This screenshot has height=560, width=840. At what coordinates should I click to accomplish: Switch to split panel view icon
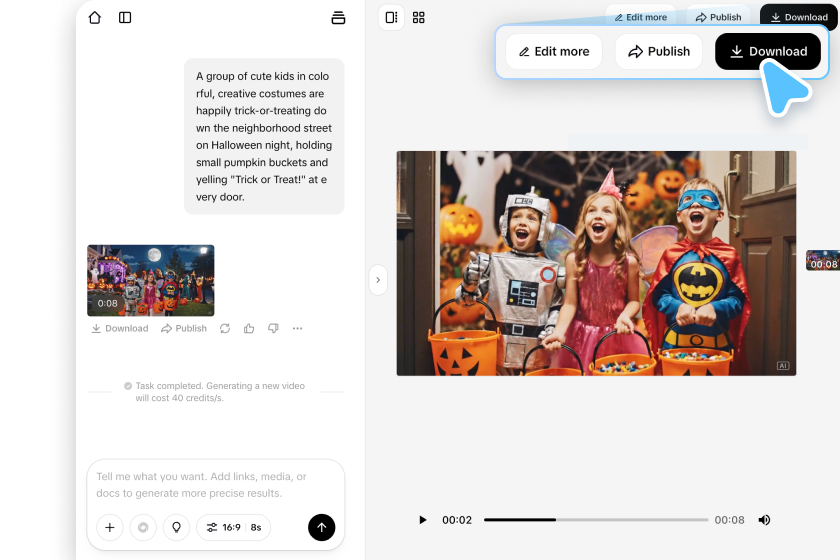point(392,18)
